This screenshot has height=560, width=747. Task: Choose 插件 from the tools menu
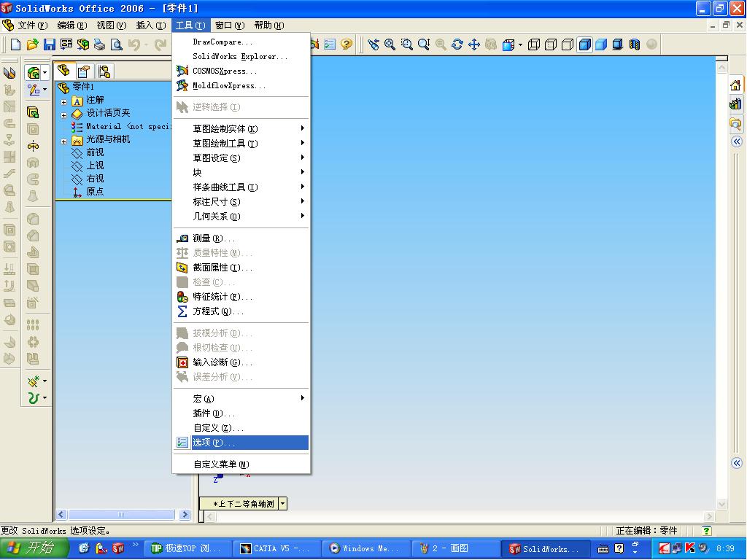[x=241, y=413]
